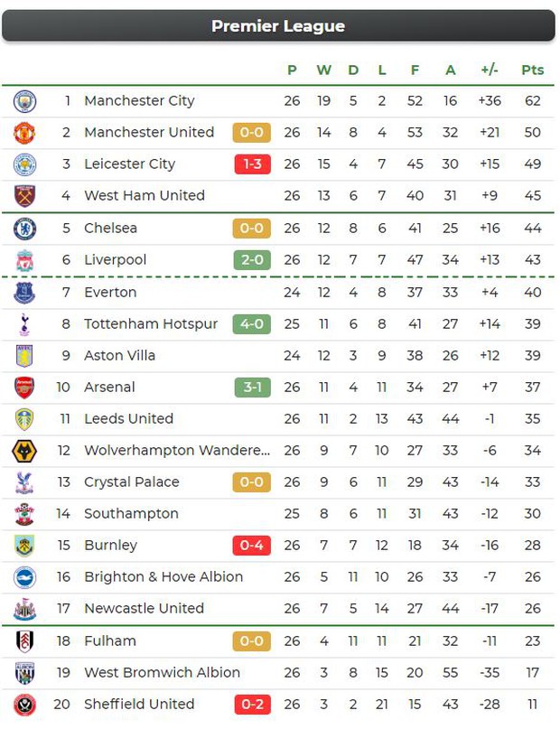Sort the table by the Pts column

[532, 70]
